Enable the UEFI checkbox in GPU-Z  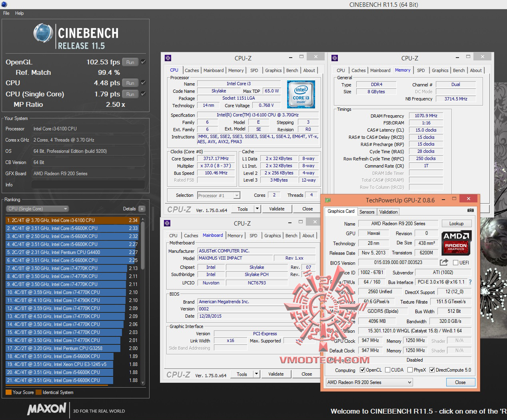pos(455,263)
